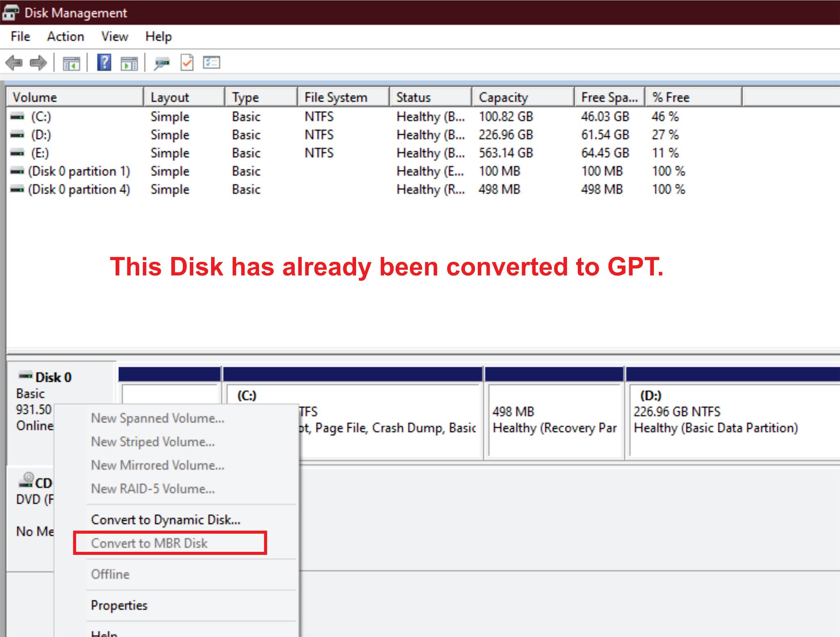Click the Rescan Disks toolbar icon

point(162,62)
